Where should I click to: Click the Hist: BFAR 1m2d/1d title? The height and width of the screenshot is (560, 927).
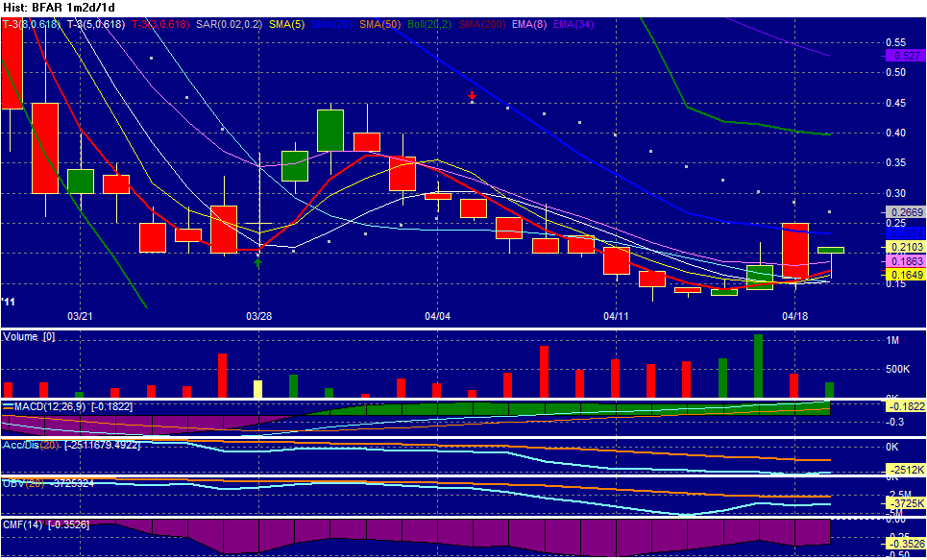pyautogui.click(x=58, y=5)
